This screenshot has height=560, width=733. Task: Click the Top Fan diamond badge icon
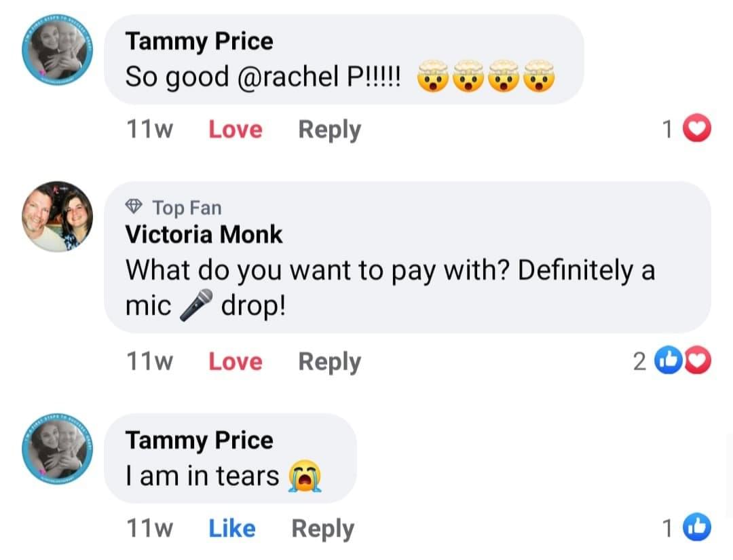pos(134,207)
